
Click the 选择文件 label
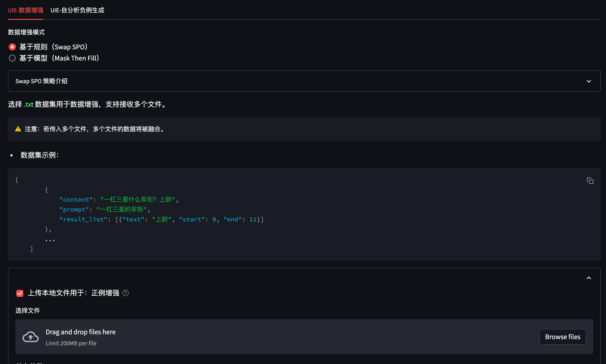pos(28,311)
